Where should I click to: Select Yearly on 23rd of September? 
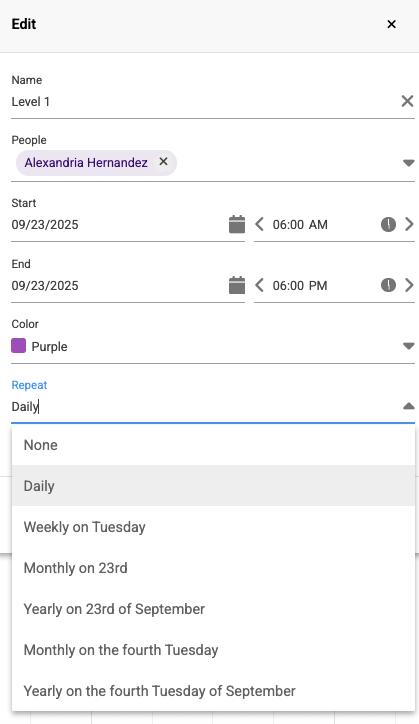coord(213,609)
